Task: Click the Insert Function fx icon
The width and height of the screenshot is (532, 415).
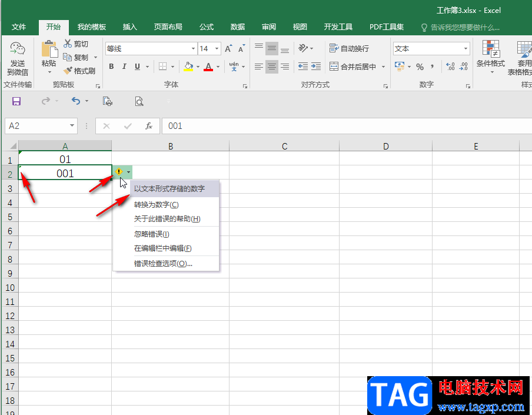Action: [x=149, y=126]
